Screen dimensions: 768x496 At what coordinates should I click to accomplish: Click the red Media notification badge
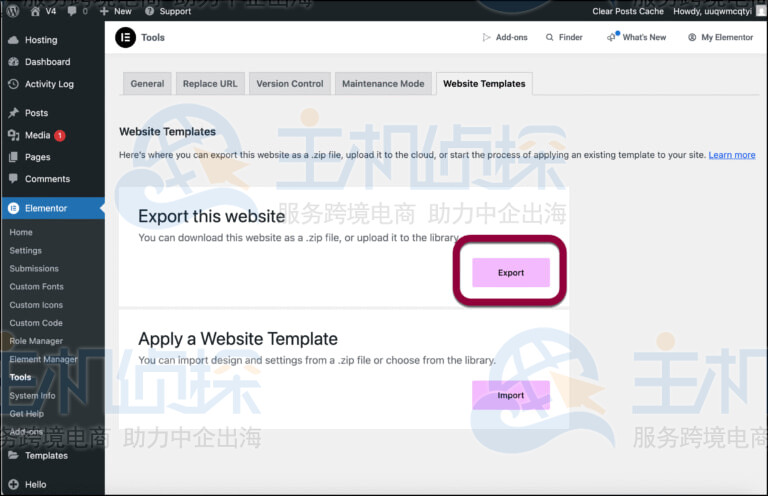(60, 136)
